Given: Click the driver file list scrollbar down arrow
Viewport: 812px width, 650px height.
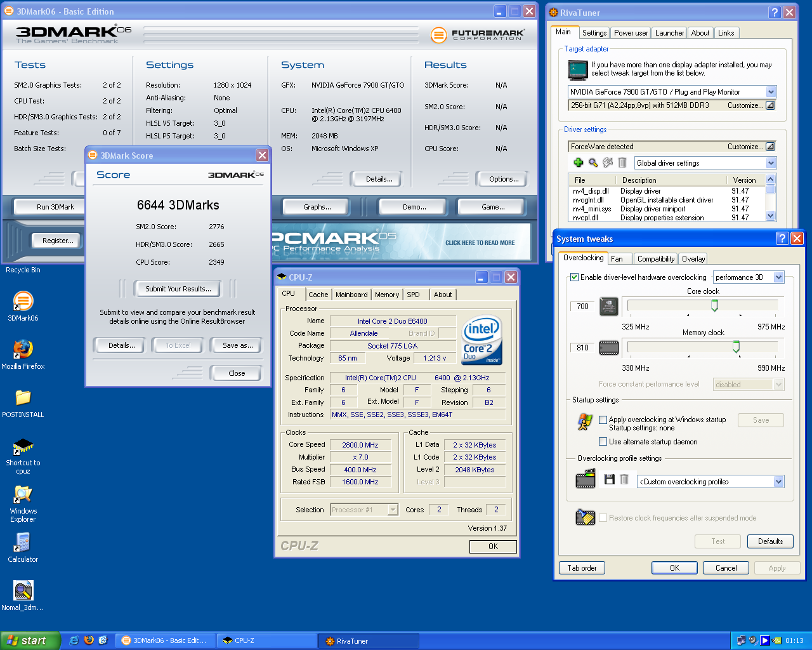Looking at the screenshot, I should click(770, 216).
